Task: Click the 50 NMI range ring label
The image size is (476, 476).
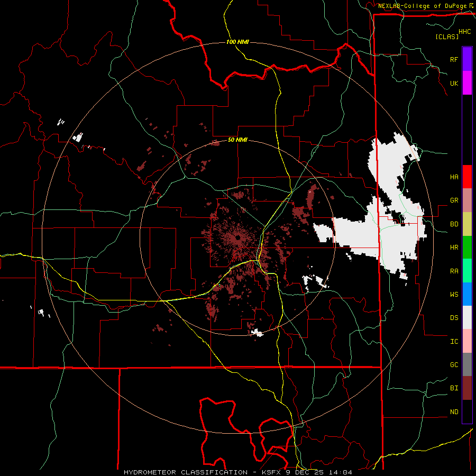Action: tap(237, 140)
